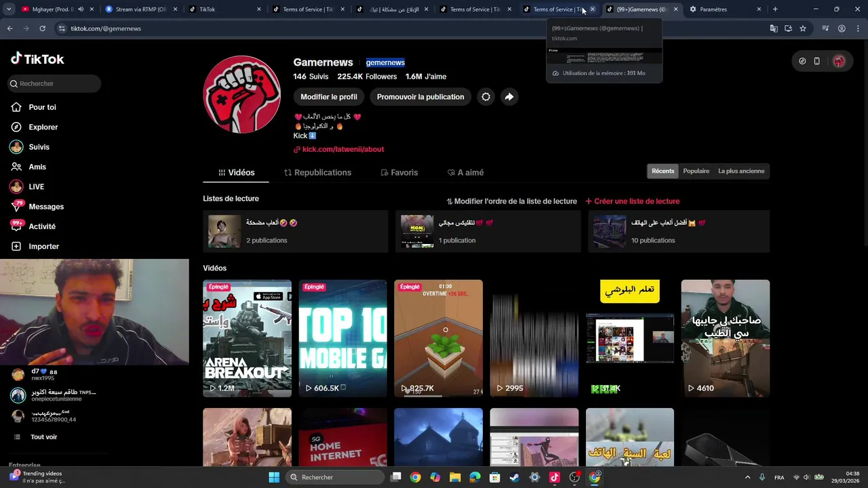This screenshot has height=488, width=868.
Task: Click the TikTok logo
Action: (37, 59)
